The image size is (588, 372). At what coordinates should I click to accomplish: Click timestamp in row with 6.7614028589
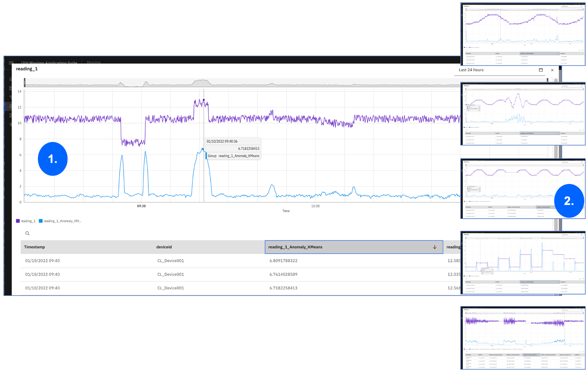pos(42,275)
